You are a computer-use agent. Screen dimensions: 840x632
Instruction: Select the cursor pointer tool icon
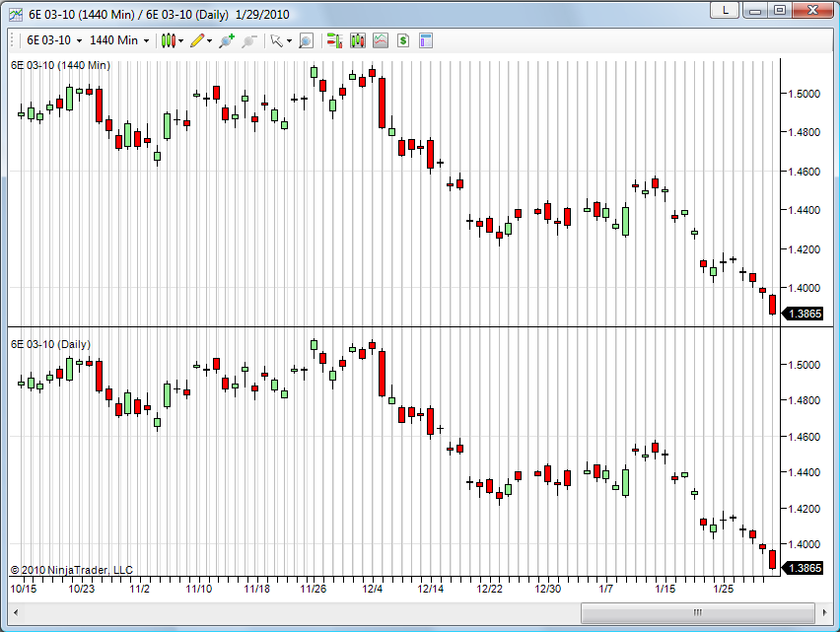[x=276, y=40]
